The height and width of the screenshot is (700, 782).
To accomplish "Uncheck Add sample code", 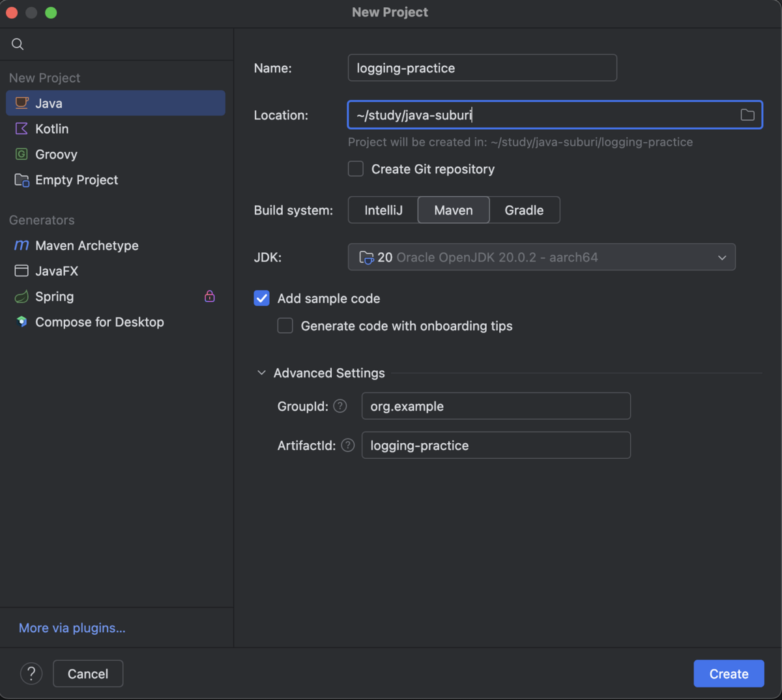I will pyautogui.click(x=262, y=298).
